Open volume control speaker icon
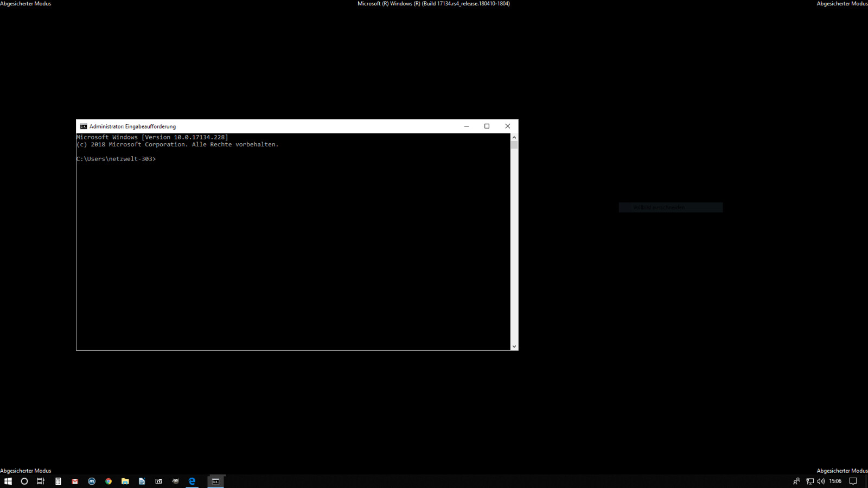Image resolution: width=868 pixels, height=488 pixels. tap(821, 481)
